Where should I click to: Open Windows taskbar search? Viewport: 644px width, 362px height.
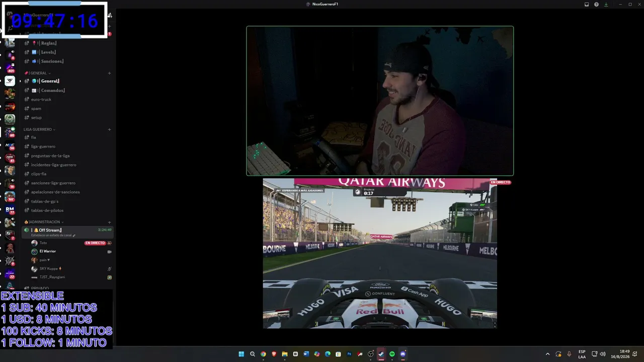click(253, 354)
